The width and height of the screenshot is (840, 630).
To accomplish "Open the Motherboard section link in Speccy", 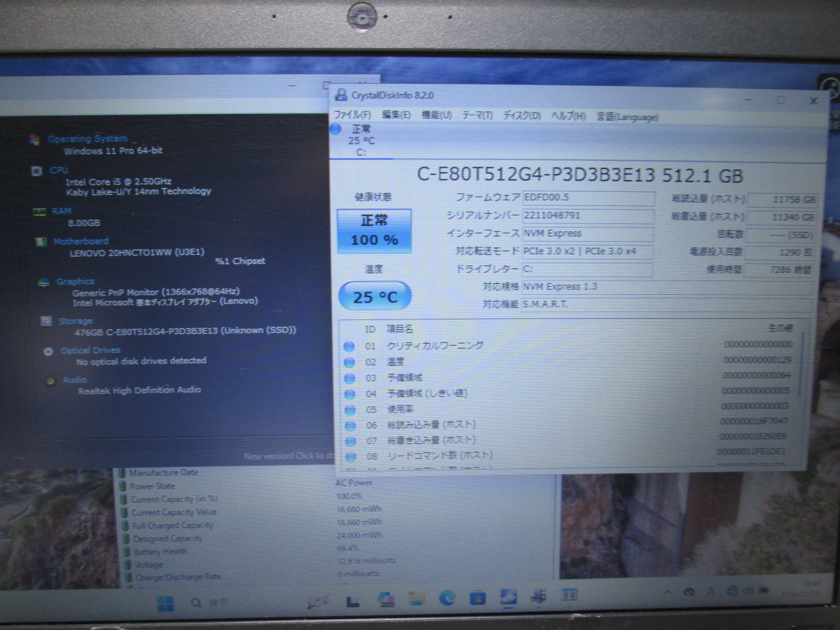I will (81, 241).
